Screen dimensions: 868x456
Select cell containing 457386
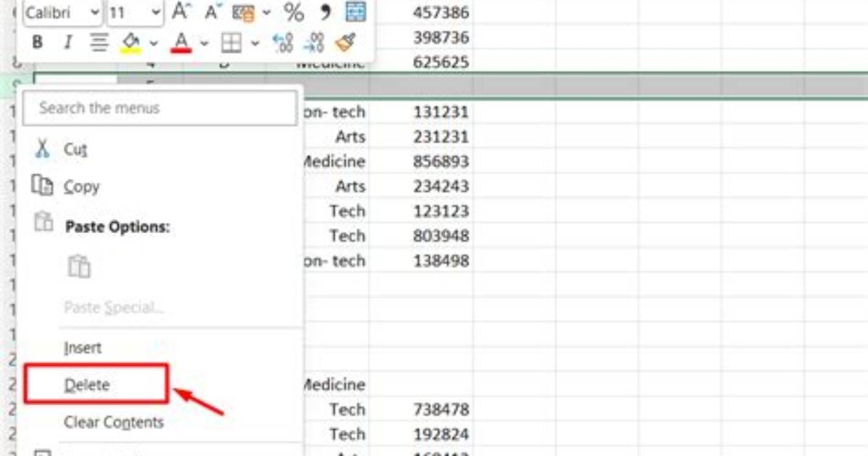pyautogui.click(x=421, y=12)
